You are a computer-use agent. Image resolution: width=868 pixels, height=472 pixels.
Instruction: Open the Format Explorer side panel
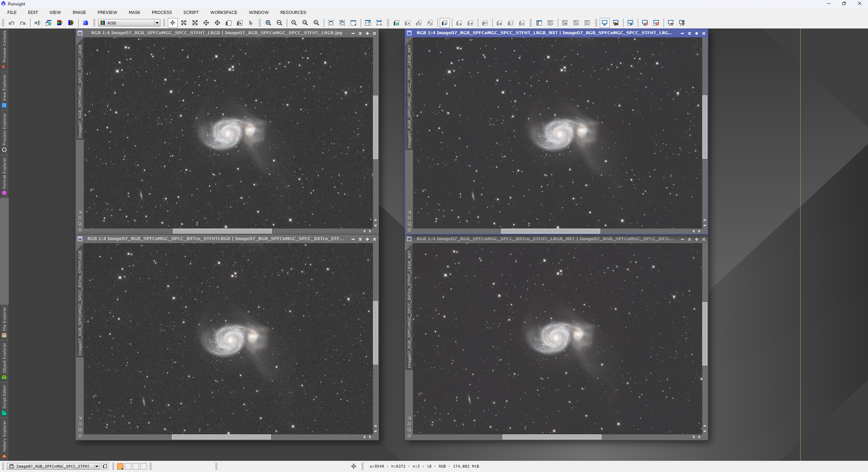click(4, 176)
